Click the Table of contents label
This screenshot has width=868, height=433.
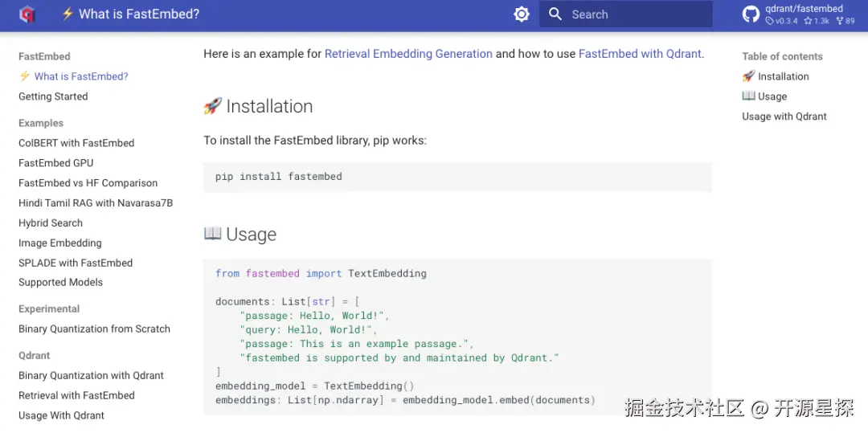coord(782,56)
